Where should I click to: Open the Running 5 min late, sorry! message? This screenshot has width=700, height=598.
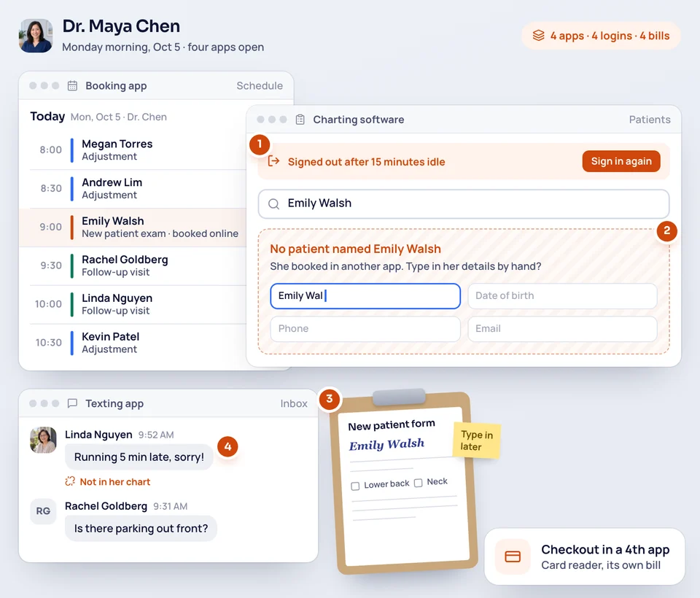139,457
